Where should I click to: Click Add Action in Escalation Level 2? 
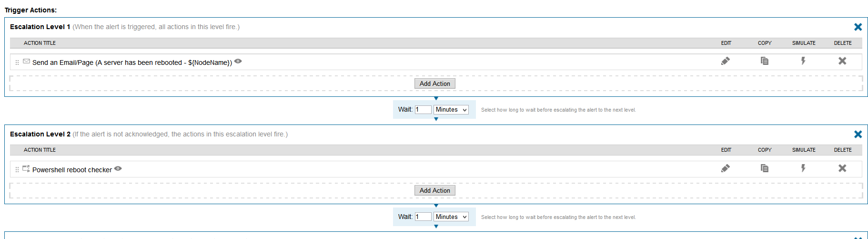coord(434,190)
